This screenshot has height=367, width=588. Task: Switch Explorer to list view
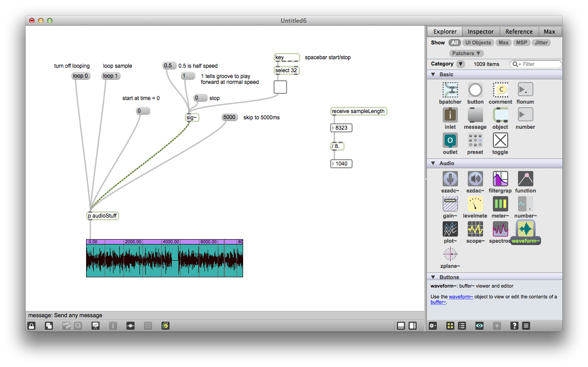click(462, 326)
